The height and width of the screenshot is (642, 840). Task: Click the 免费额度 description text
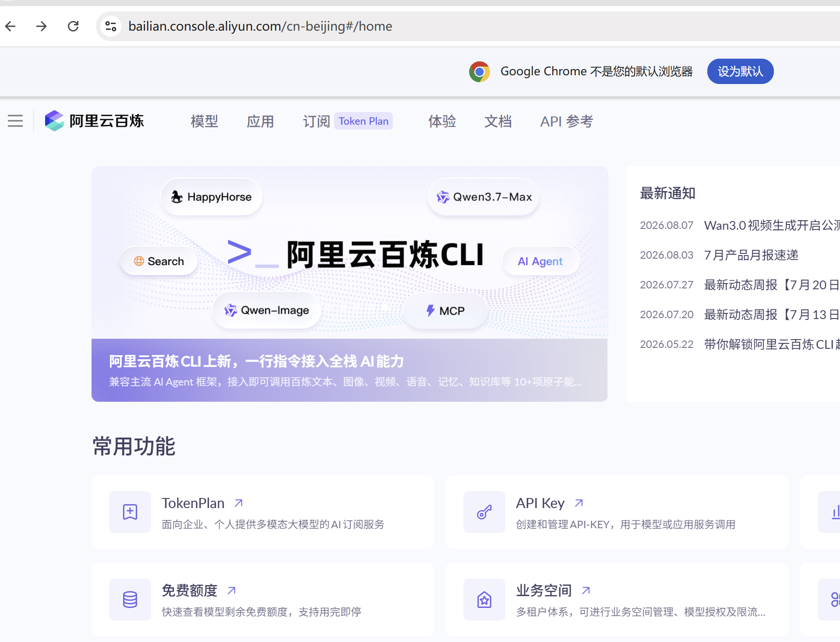pos(261,612)
